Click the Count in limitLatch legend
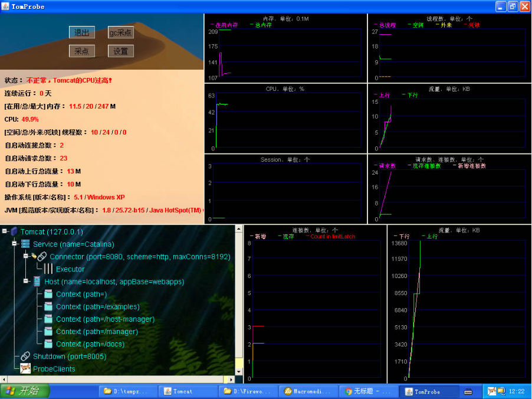Image resolution: width=532 pixels, height=399 pixels. coord(333,236)
